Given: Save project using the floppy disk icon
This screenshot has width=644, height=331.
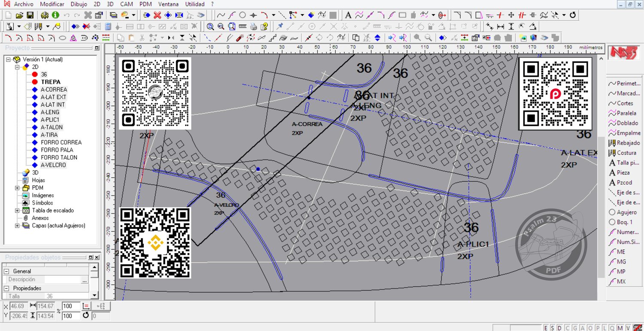Looking at the screenshot, I should (29, 15).
